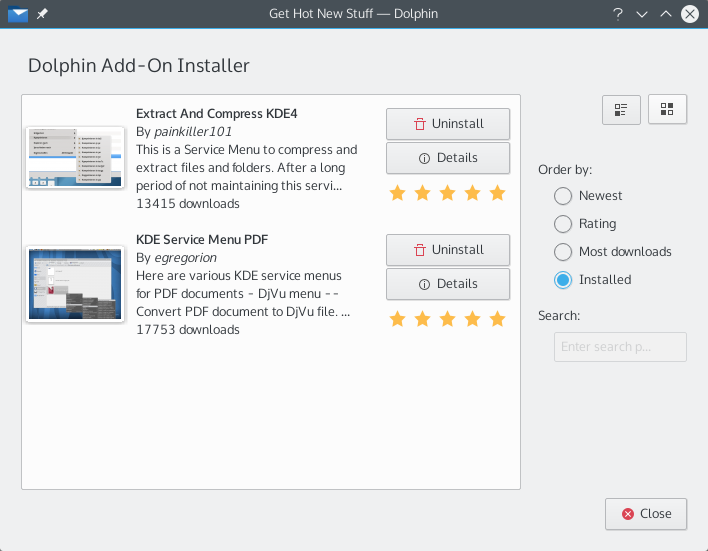Click the help question mark in titlebar
This screenshot has height=551, width=708.
point(618,14)
